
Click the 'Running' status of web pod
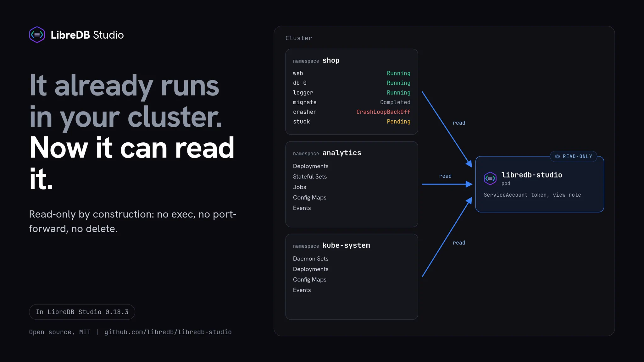pyautogui.click(x=398, y=73)
